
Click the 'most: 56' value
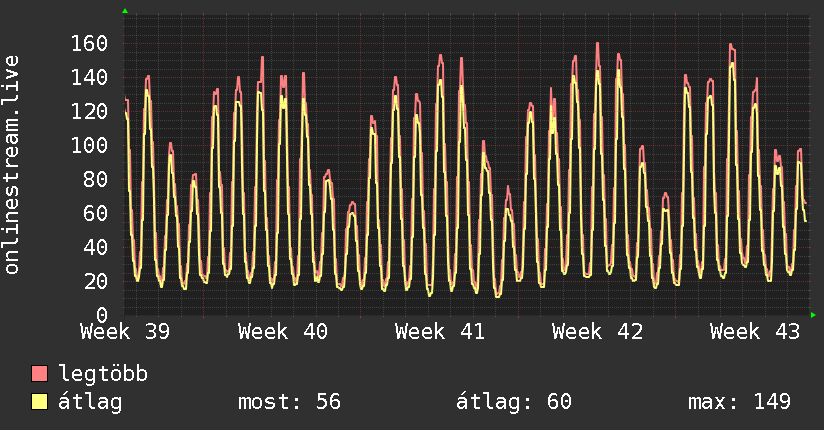click(x=290, y=402)
